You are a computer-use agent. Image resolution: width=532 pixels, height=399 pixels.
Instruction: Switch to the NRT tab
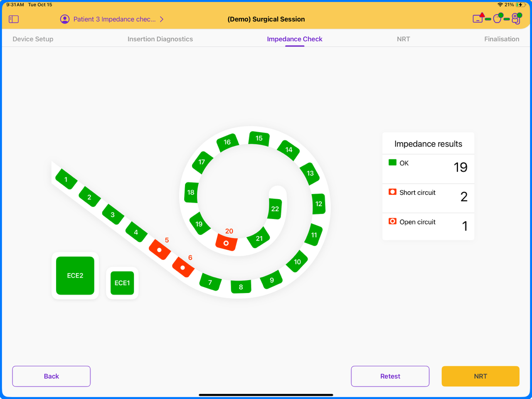pos(404,39)
